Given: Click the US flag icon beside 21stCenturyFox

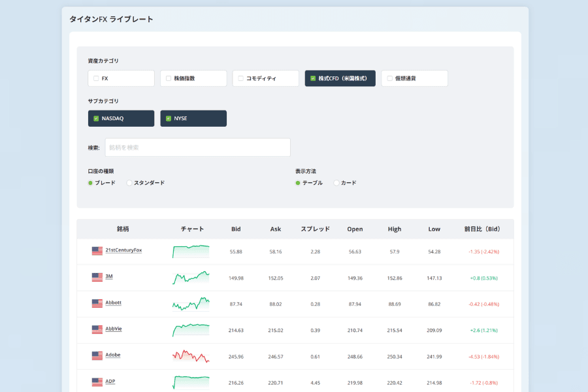Looking at the screenshot, I should [x=97, y=251].
